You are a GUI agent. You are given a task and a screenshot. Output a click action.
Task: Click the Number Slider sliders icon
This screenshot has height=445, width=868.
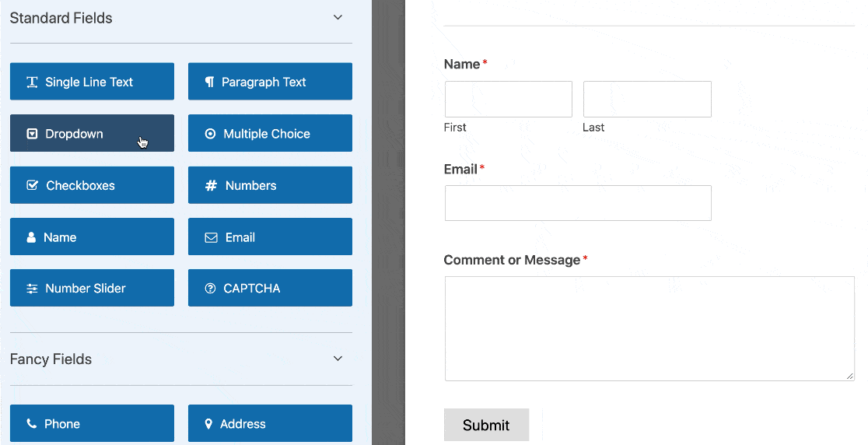[32, 289]
